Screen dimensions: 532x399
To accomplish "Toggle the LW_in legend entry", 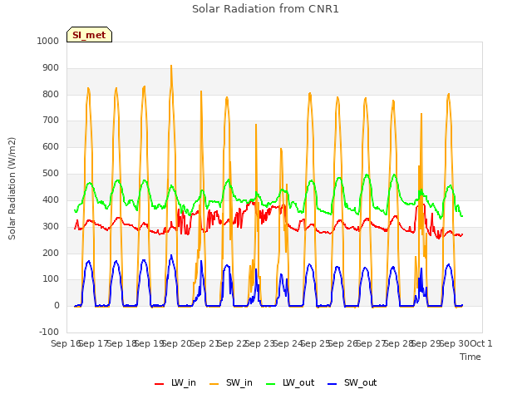I will (175, 383).
